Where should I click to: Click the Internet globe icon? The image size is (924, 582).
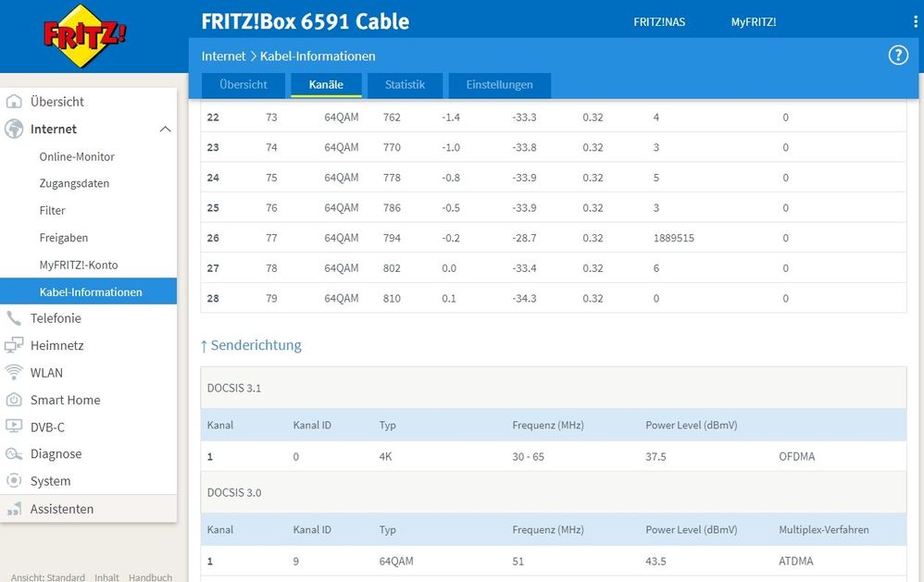pyautogui.click(x=14, y=129)
